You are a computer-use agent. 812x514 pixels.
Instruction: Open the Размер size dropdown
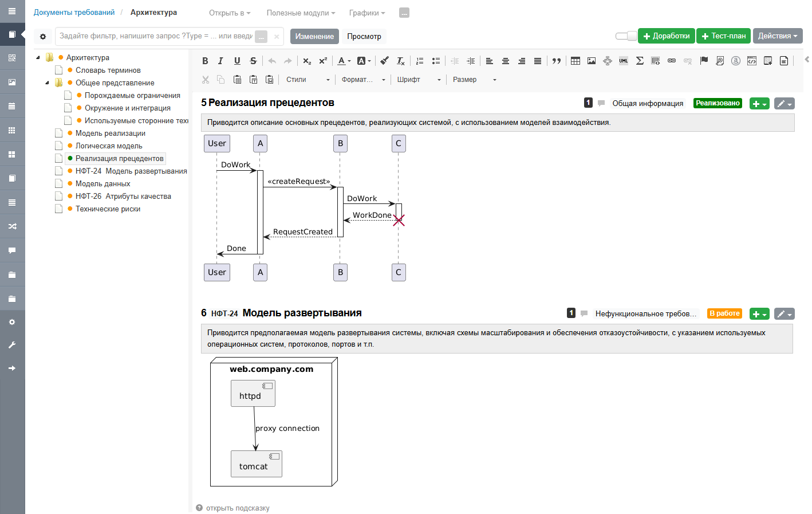[474, 80]
